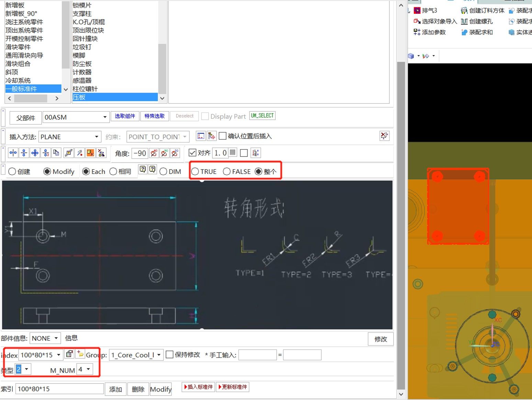Select the Each radio button
The width and height of the screenshot is (532, 400).
[x=86, y=171]
